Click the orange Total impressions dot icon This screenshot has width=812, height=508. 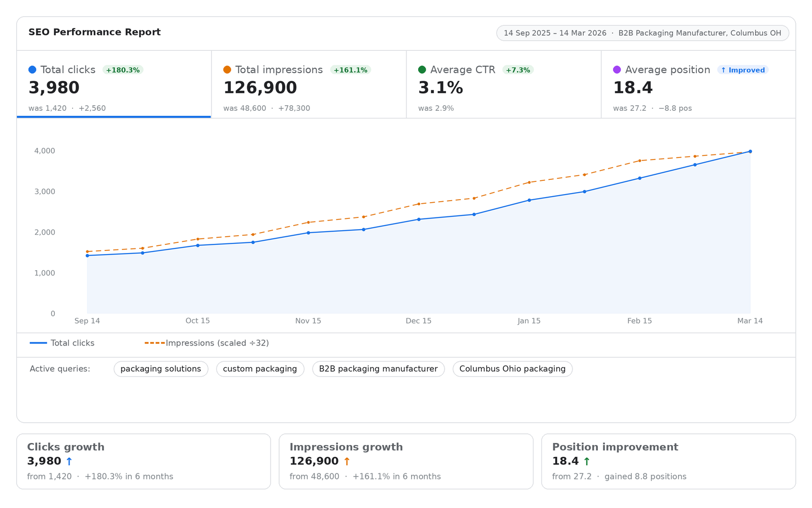coord(227,70)
